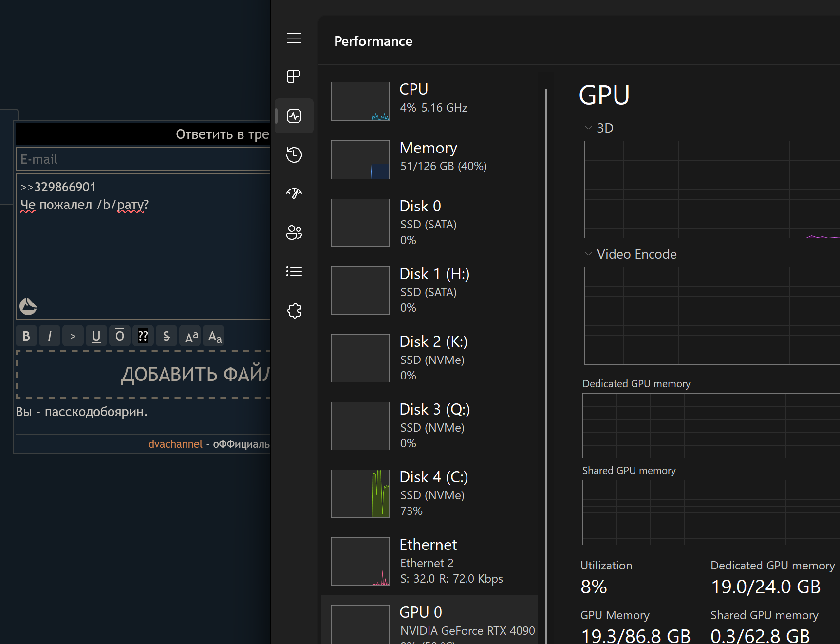The image size is (840, 644).
Task: Click the sketch icon in message box
Action: coord(28,306)
